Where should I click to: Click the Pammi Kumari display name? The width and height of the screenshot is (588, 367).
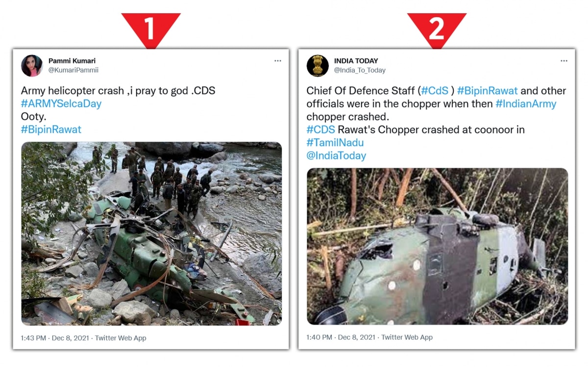coord(72,61)
